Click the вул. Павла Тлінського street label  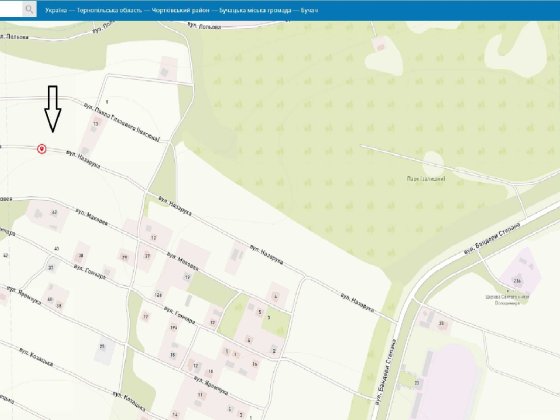[x=121, y=122]
